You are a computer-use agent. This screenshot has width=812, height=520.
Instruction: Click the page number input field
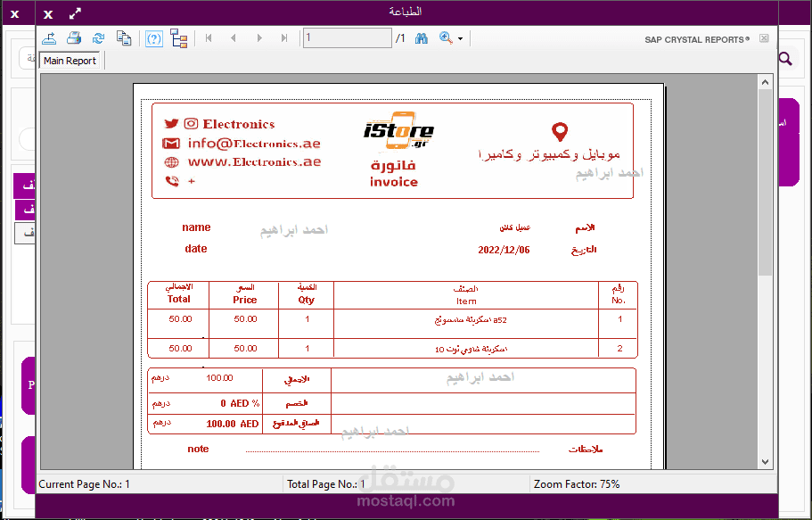click(x=347, y=37)
